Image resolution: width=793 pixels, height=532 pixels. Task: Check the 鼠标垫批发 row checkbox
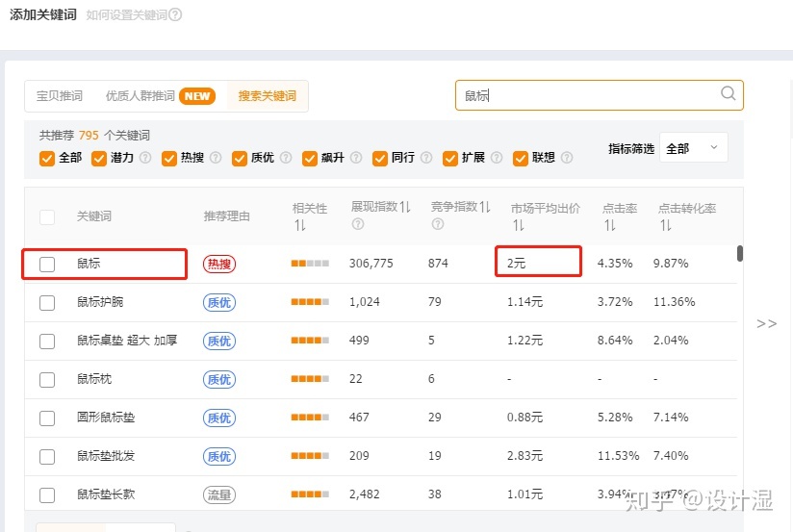tap(47, 457)
